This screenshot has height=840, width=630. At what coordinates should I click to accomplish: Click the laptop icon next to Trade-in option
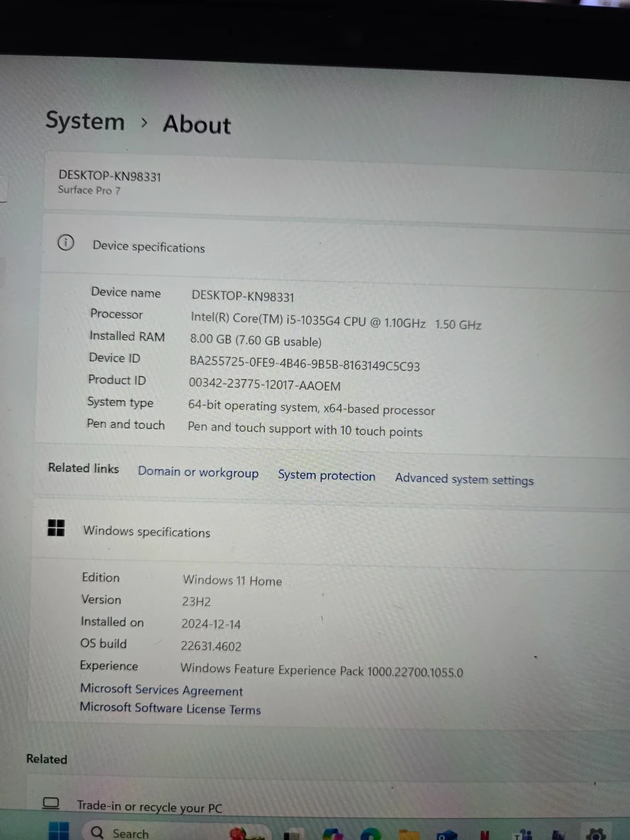tap(51, 803)
